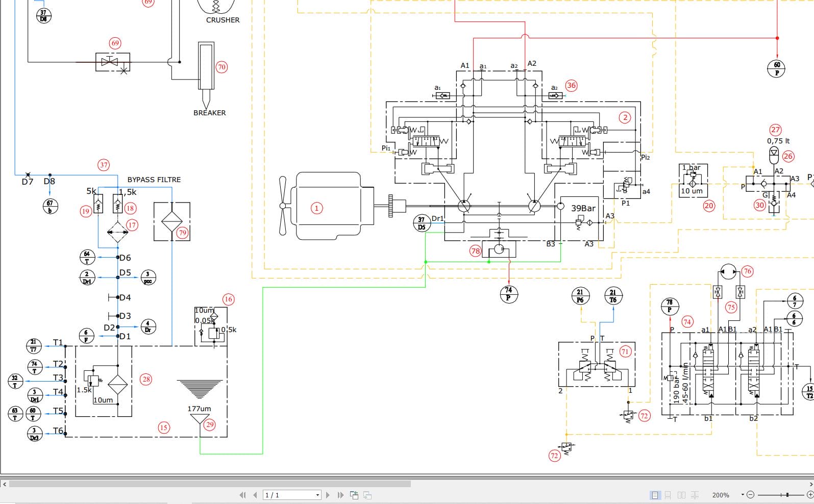Enable facing pages view mode
The width and height of the screenshot is (814, 504).
[681, 495]
